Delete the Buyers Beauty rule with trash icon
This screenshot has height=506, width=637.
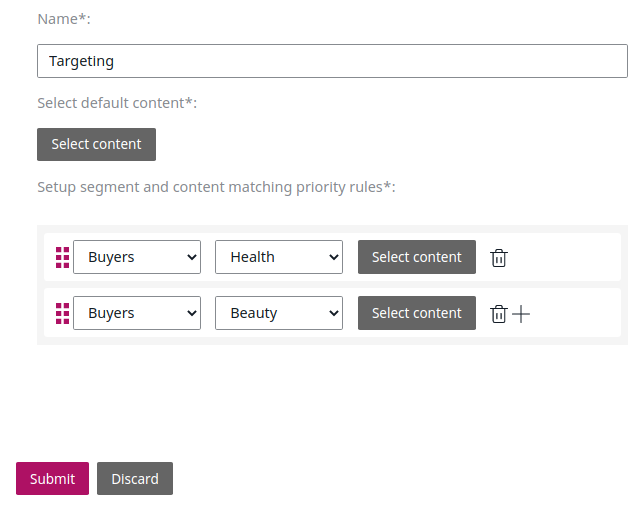point(499,313)
